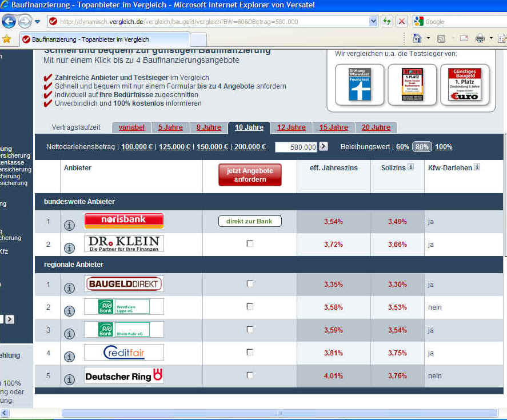507x420 pixels.
Task: Click the norisbank logo
Action: coord(124,221)
